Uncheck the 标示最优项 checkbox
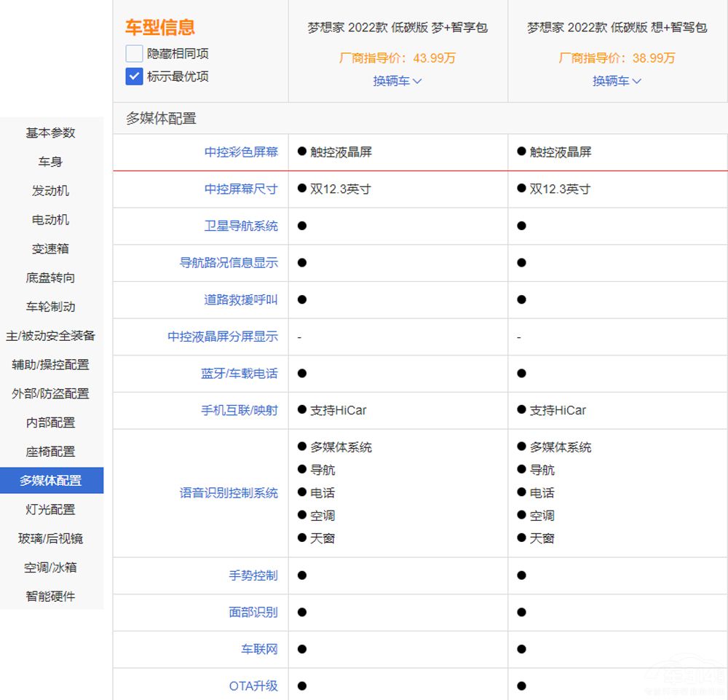This screenshot has height=700, width=728. tap(134, 76)
